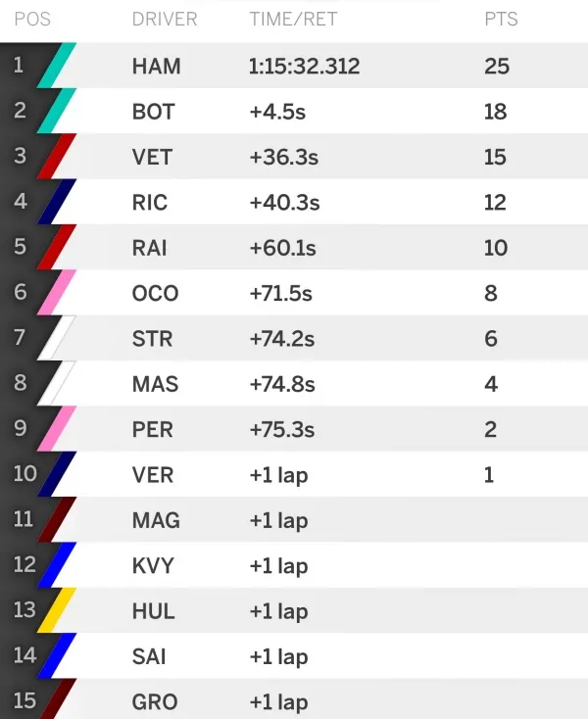Click the white team stripe beside STR
Image resolution: width=588 pixels, height=719 pixels.
(x=57, y=338)
